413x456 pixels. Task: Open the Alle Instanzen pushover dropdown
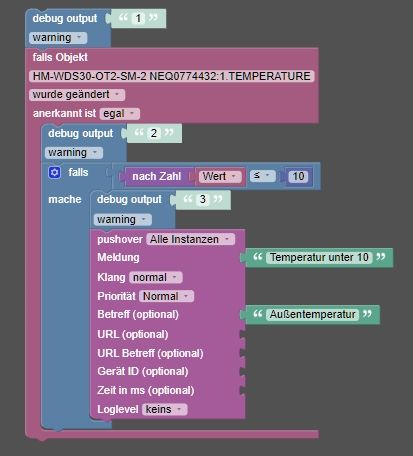coord(190,239)
